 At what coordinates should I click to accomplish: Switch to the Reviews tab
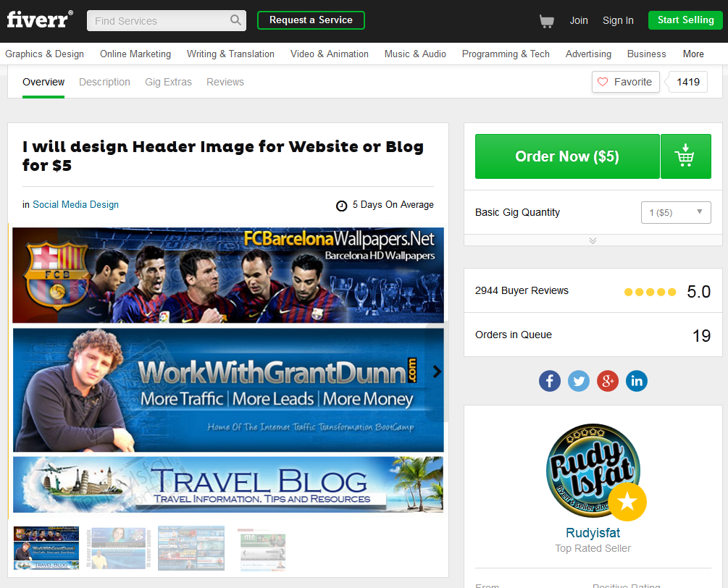[x=225, y=82]
